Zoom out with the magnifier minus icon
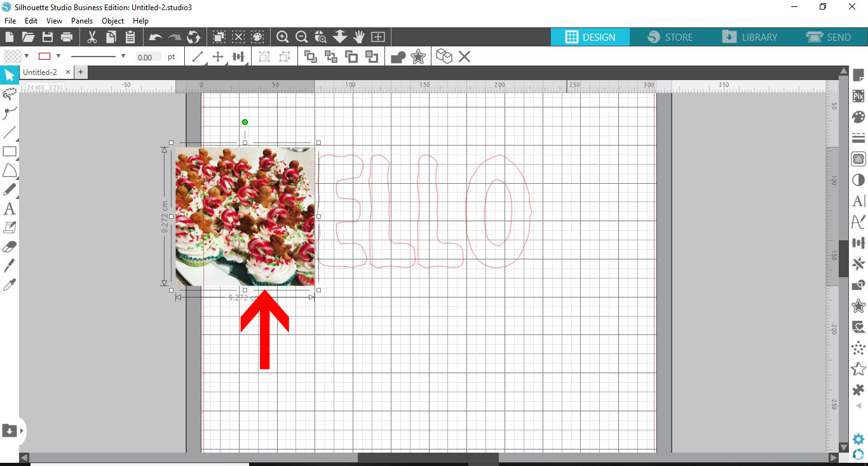This screenshot has width=868, height=466. point(302,37)
